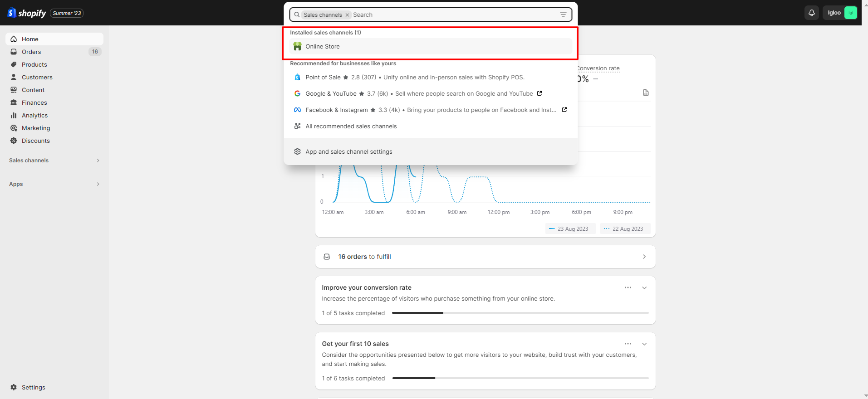
Task: Click the notifications bell icon
Action: coord(811,13)
